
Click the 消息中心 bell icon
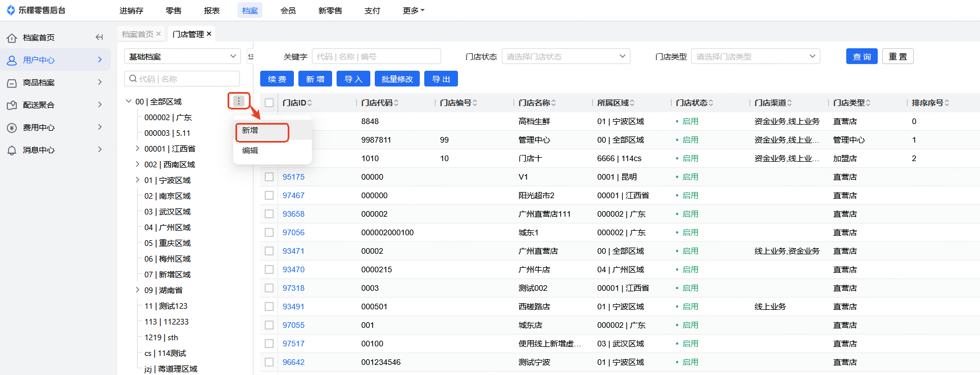coord(12,150)
